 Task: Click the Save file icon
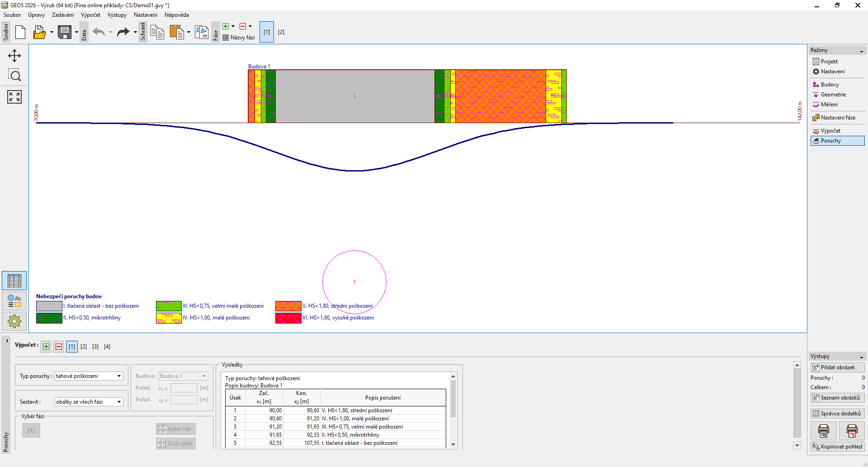[x=65, y=32]
